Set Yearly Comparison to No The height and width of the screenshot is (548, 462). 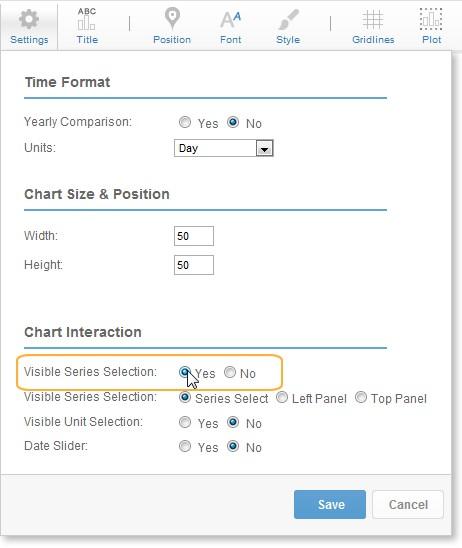click(233, 122)
